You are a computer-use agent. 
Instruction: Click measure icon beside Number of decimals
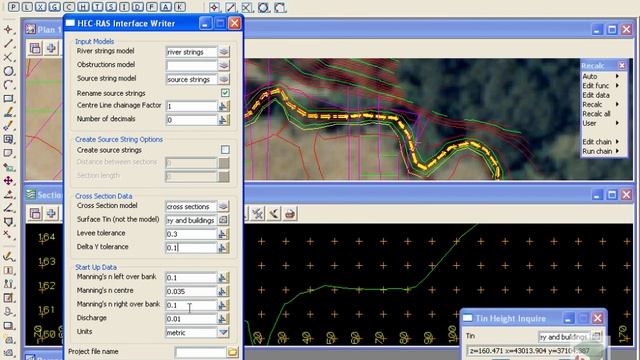[223, 120]
